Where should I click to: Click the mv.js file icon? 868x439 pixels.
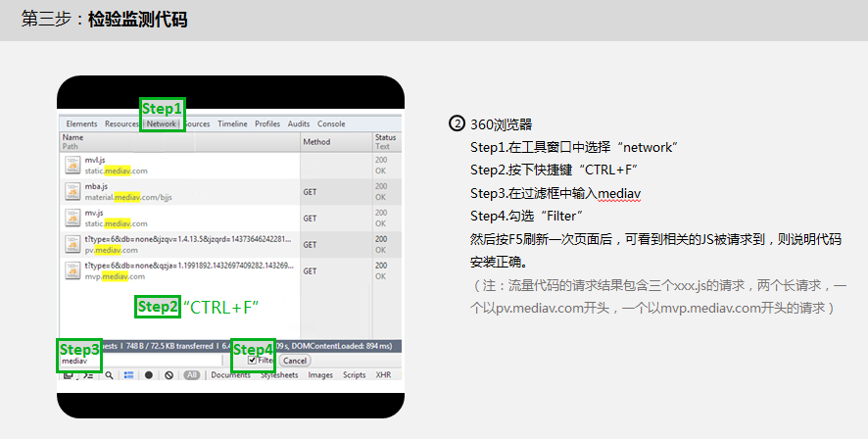[72, 218]
